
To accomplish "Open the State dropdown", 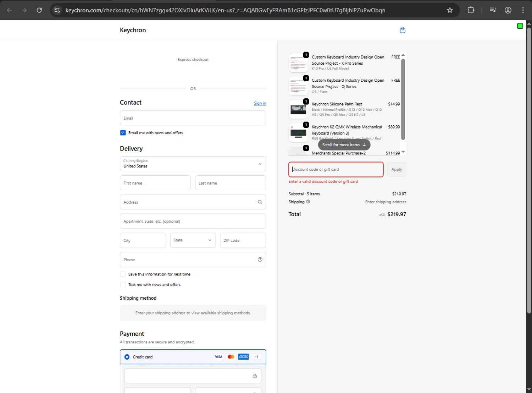I will coord(193,240).
